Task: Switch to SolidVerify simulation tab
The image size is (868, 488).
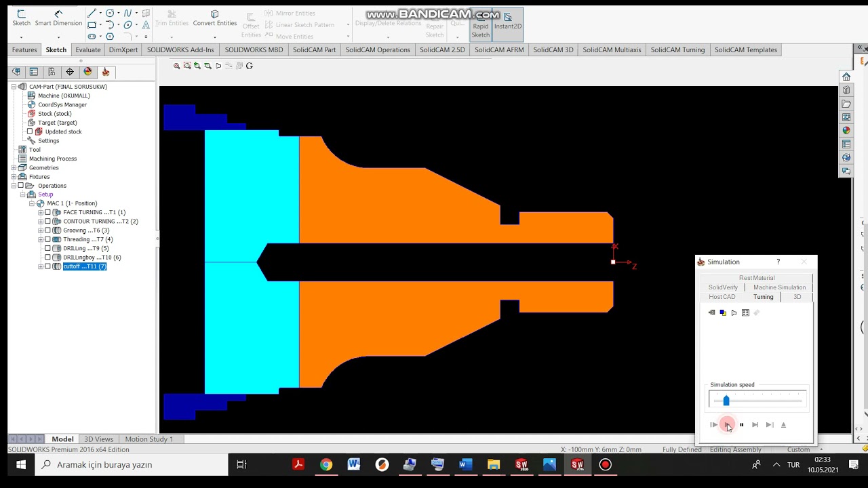Action: (723, 287)
